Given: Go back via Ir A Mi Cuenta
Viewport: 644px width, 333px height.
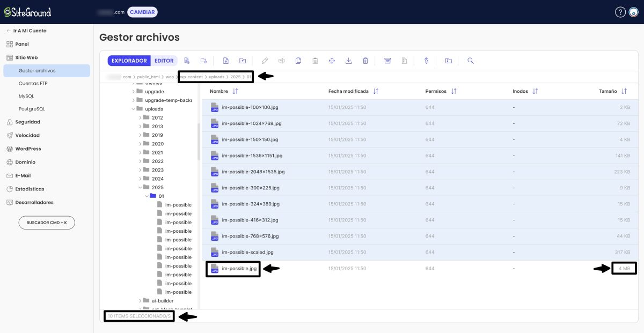Looking at the screenshot, I should click(26, 31).
